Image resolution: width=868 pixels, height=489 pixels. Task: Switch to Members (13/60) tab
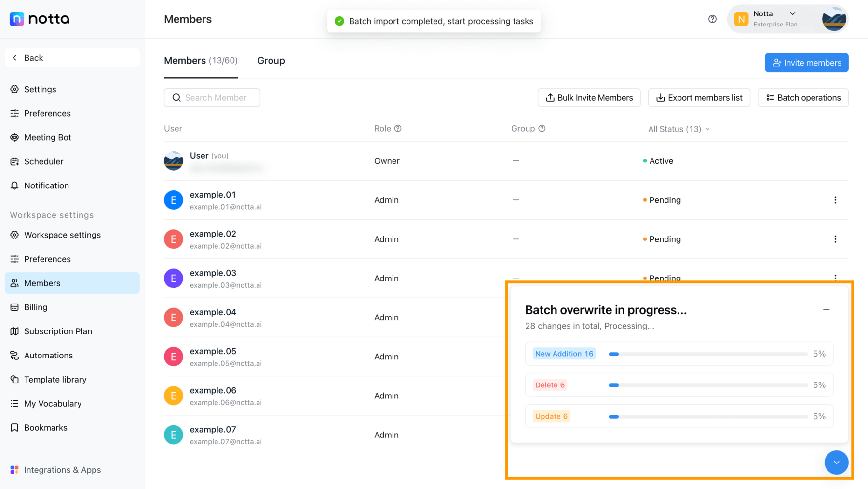(201, 61)
